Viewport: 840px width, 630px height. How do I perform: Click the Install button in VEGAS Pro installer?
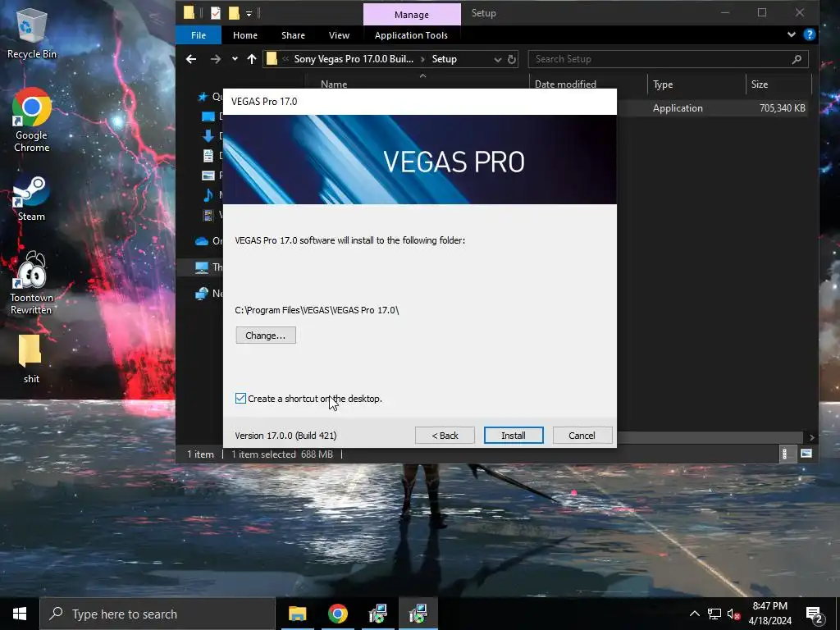(514, 436)
